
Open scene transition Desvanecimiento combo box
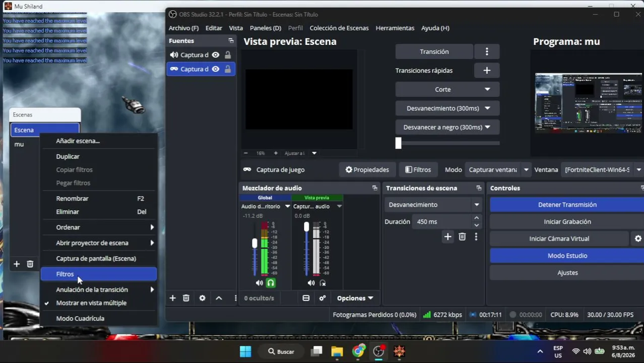tap(433, 205)
